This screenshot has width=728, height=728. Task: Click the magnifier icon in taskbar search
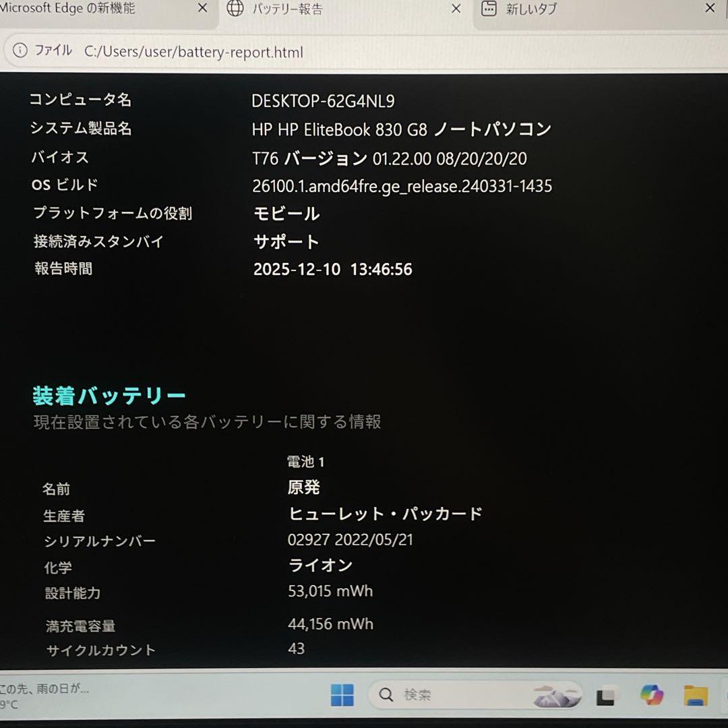386,694
